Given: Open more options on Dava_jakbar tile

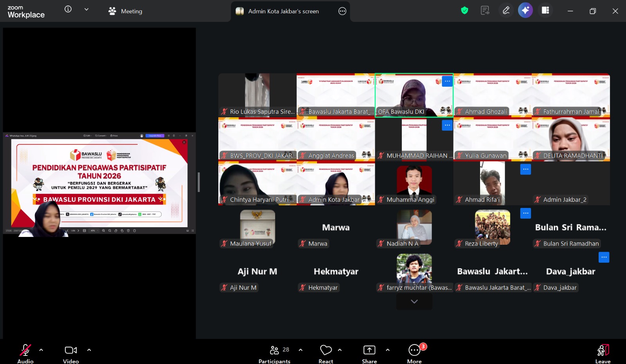Looking at the screenshot, I should [604, 257].
